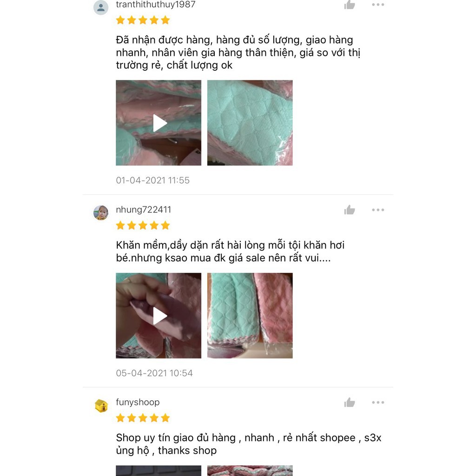
Task: Like the review by tranthithuthuy1987
Action: click(350, 5)
